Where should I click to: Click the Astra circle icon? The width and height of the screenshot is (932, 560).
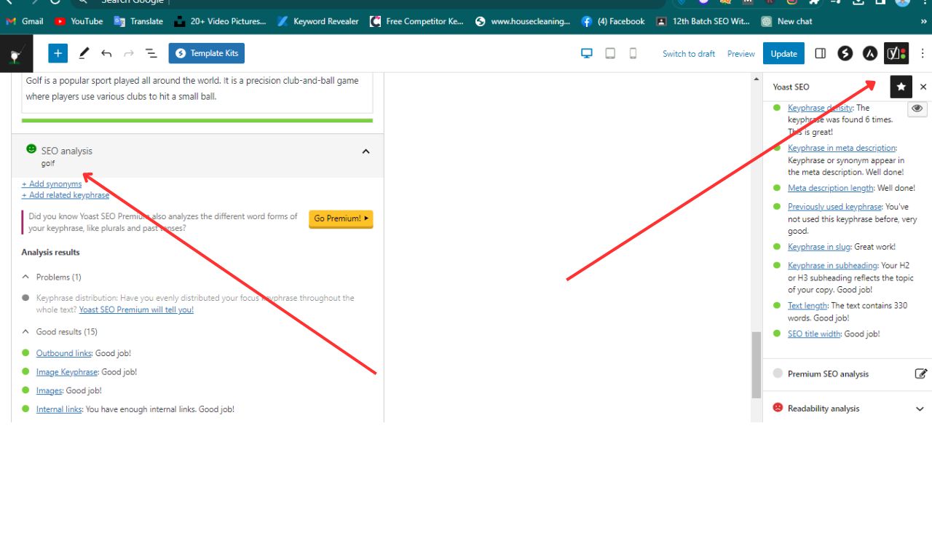[x=869, y=52]
